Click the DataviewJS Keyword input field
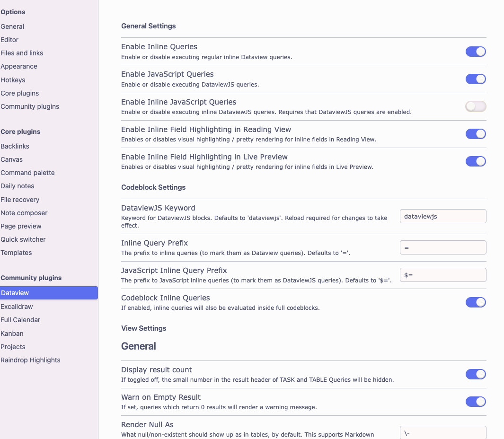This screenshot has width=504, height=439. 443,216
